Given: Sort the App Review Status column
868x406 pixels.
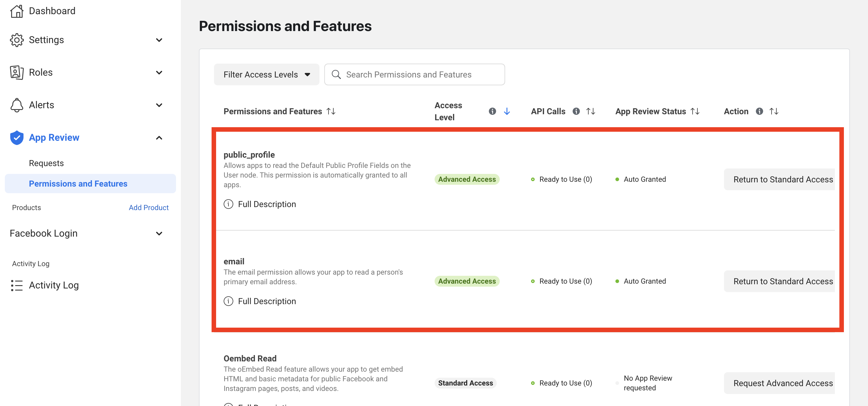Looking at the screenshot, I should tap(695, 111).
